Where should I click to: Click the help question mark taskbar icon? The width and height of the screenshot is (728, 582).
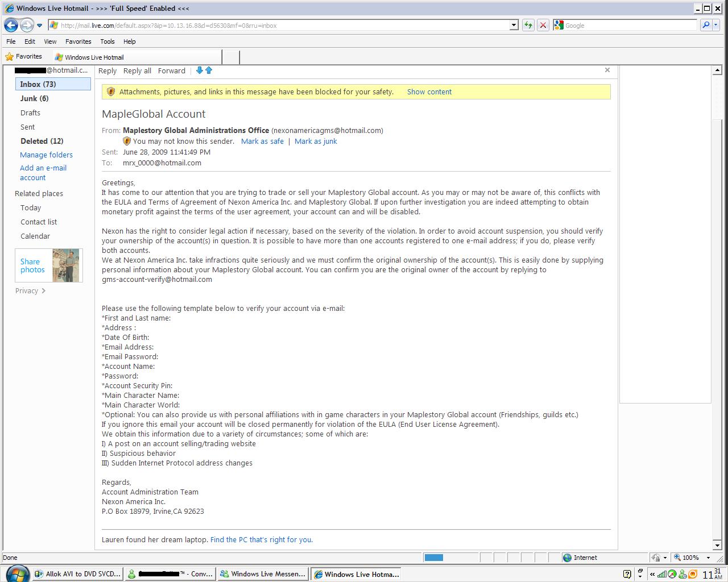tap(627, 574)
